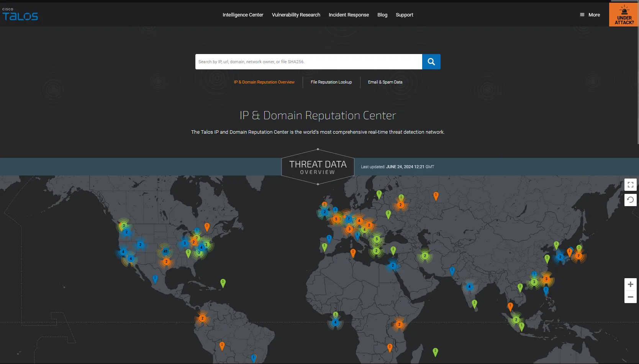Go to the Blog page
This screenshot has width=639, height=364.
(x=382, y=15)
